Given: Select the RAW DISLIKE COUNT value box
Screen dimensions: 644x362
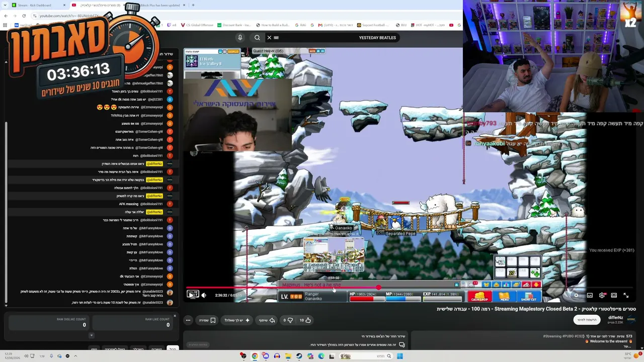Looking at the screenshot, I should pos(49,323).
